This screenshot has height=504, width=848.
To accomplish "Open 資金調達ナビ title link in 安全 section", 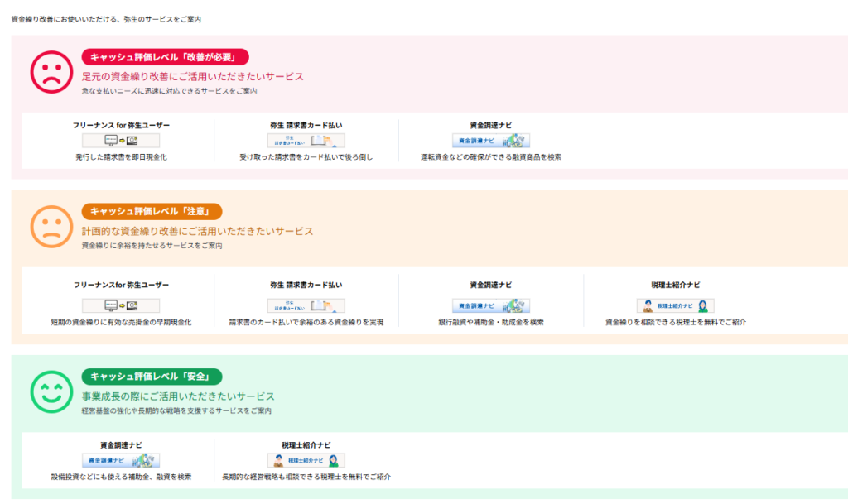I will pos(121,444).
